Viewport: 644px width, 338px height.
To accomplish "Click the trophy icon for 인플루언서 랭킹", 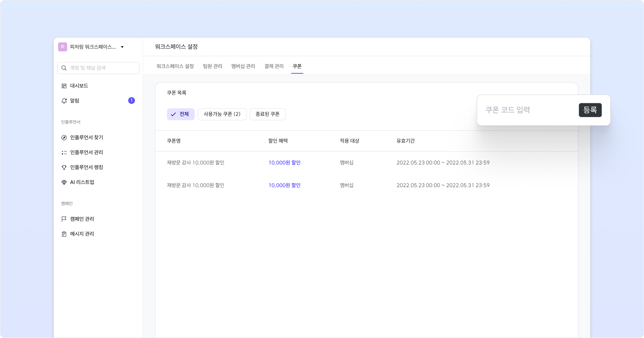I will pos(64,167).
